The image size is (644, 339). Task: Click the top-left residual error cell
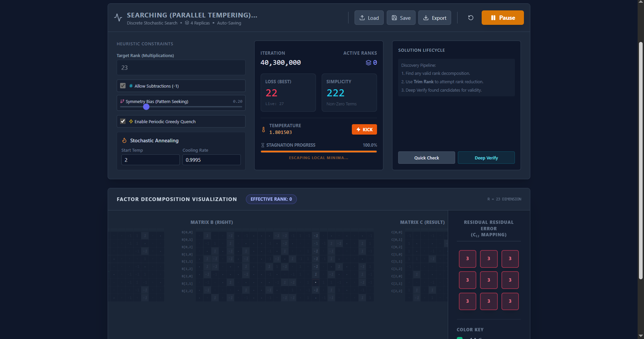(467, 259)
